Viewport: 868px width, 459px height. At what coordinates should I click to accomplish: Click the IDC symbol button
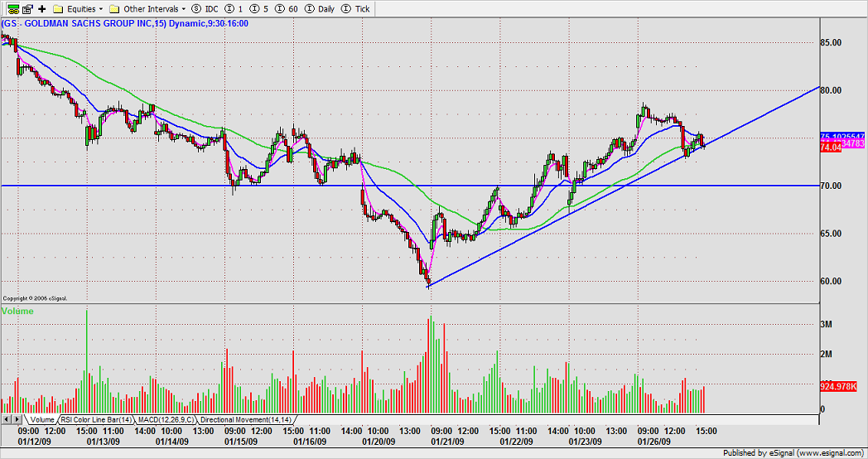point(205,9)
